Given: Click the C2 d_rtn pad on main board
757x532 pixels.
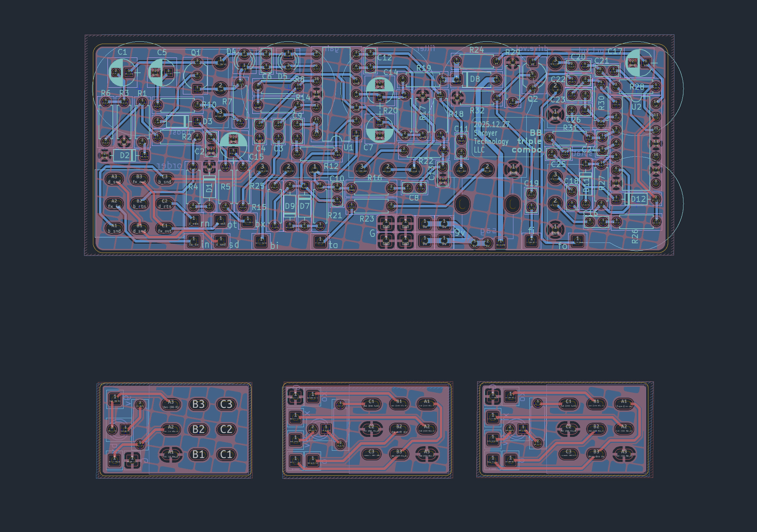Looking at the screenshot, I should coord(165,204).
